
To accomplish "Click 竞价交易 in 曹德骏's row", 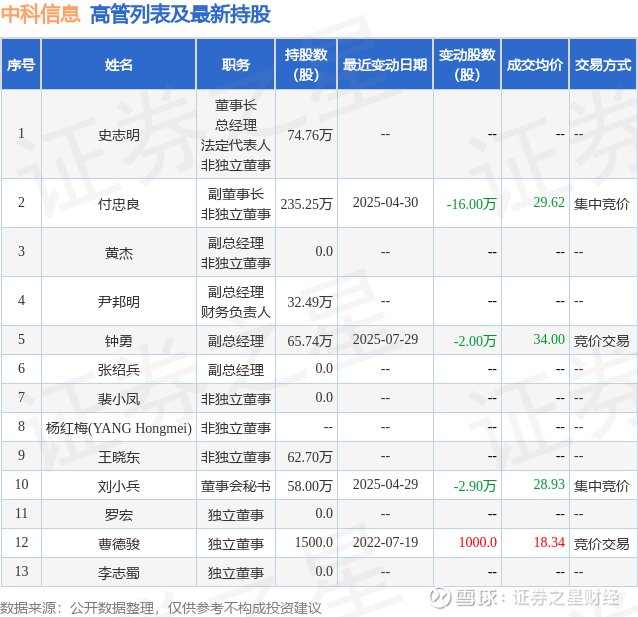I will point(601,544).
